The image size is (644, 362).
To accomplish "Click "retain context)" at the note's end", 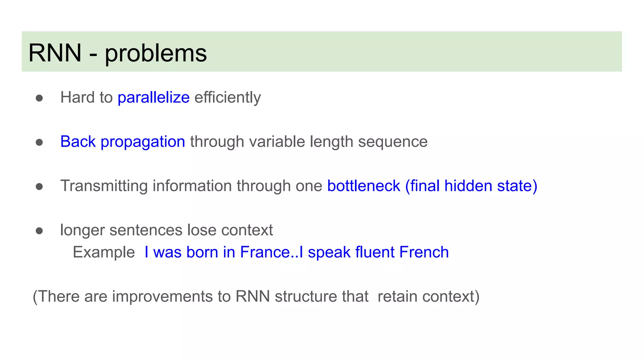I will (x=428, y=296).
